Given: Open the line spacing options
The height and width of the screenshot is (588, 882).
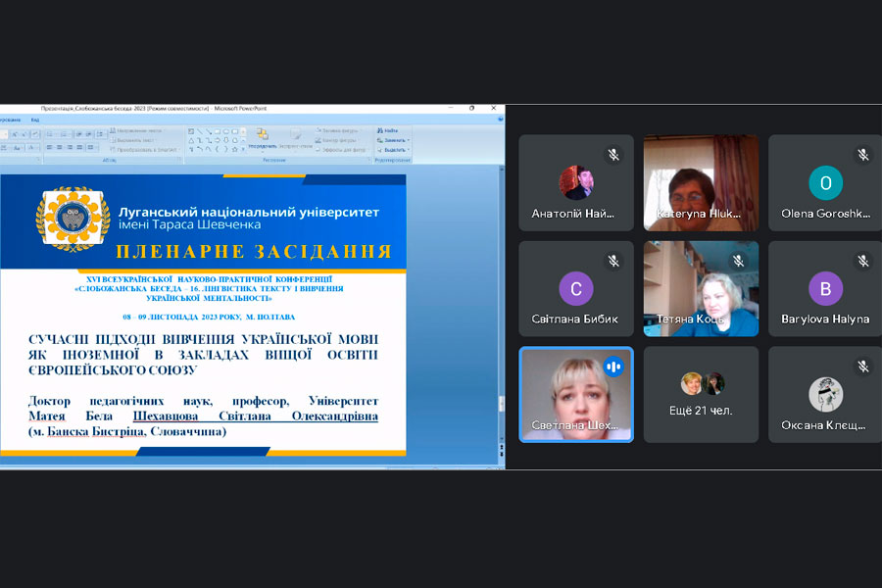Looking at the screenshot, I should [x=101, y=134].
